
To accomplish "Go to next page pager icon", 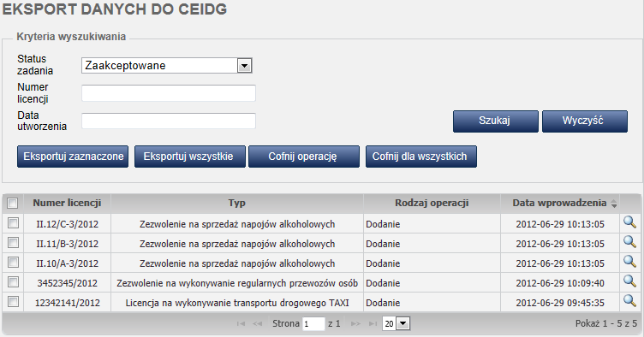I will click(355, 324).
